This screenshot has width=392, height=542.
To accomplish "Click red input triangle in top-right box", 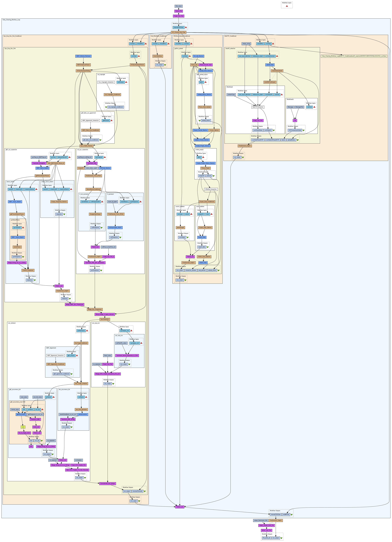I will coord(287,6).
